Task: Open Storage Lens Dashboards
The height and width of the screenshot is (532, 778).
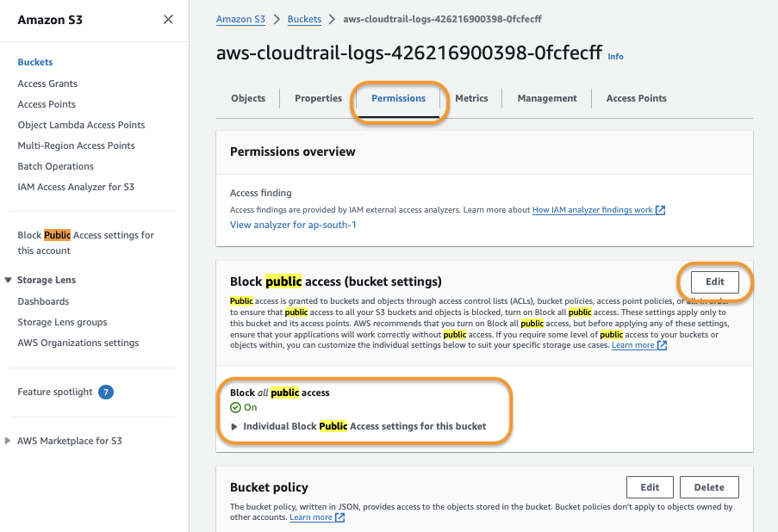Action: [43, 301]
